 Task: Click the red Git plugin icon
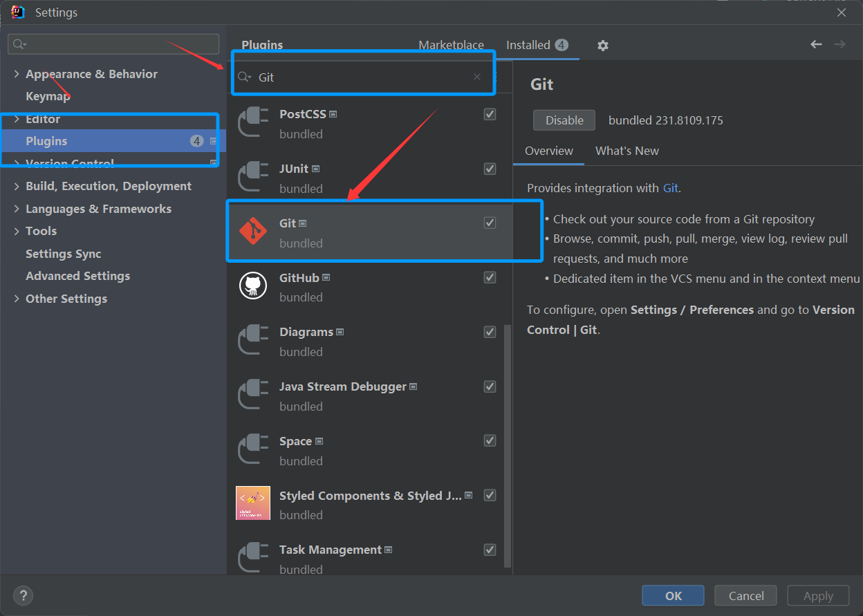click(252, 231)
